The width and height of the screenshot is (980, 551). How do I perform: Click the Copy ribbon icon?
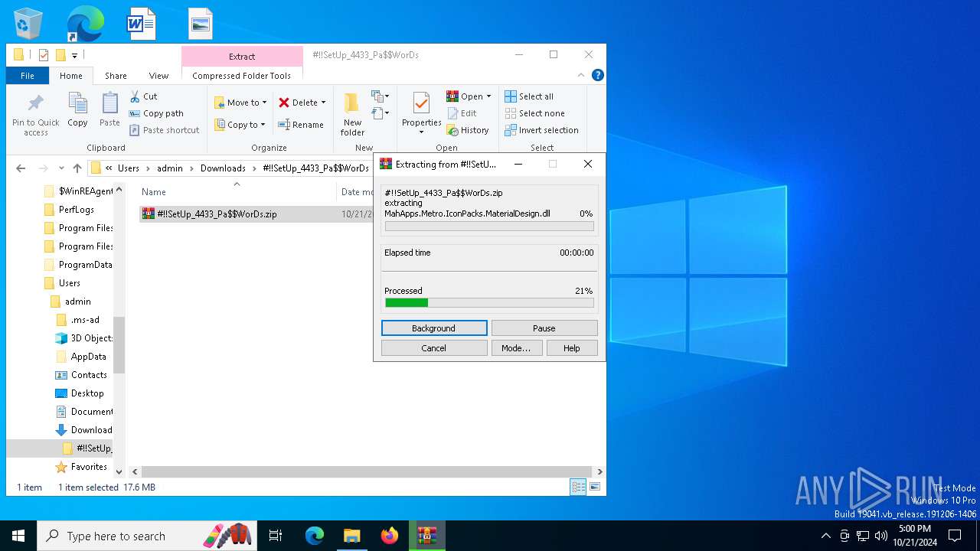[x=77, y=110]
